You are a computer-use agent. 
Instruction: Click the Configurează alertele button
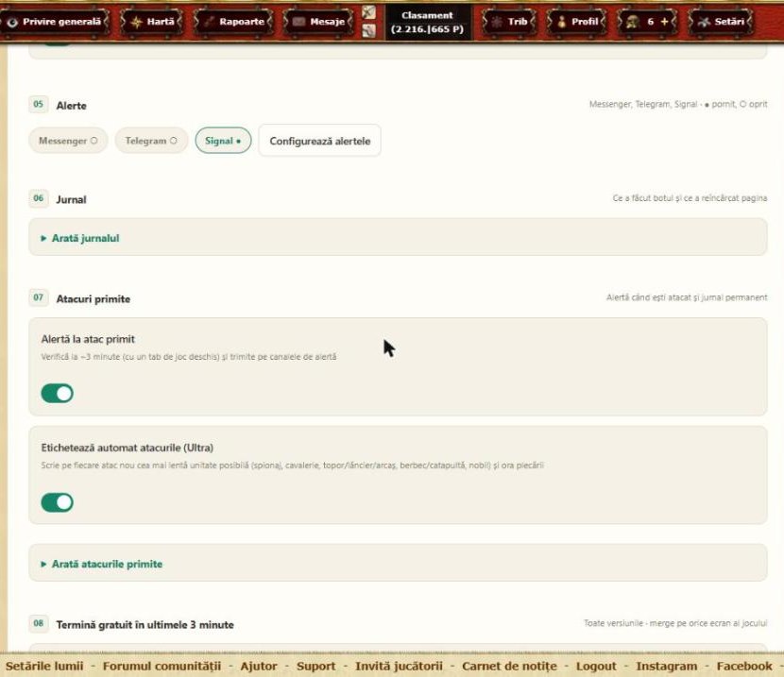(x=320, y=141)
